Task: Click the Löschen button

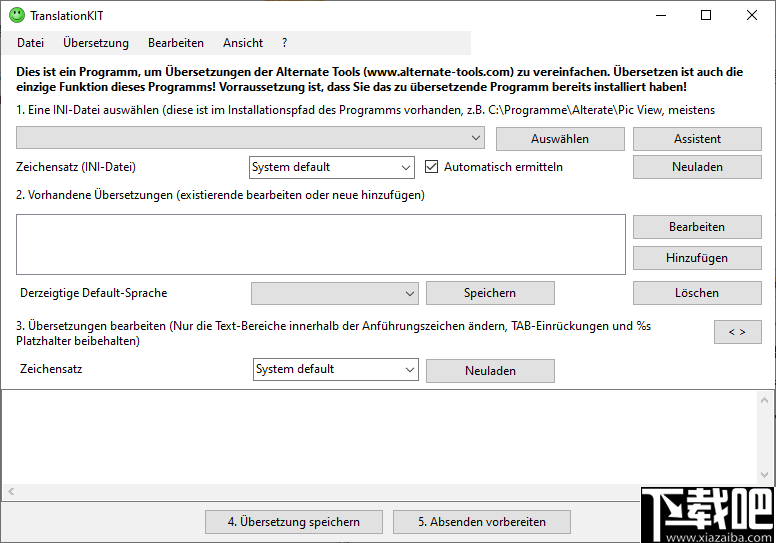Action: 697,293
